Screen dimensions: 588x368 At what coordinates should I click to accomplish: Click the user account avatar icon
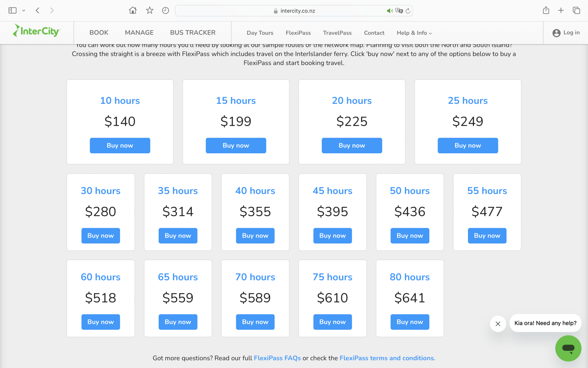click(x=556, y=33)
